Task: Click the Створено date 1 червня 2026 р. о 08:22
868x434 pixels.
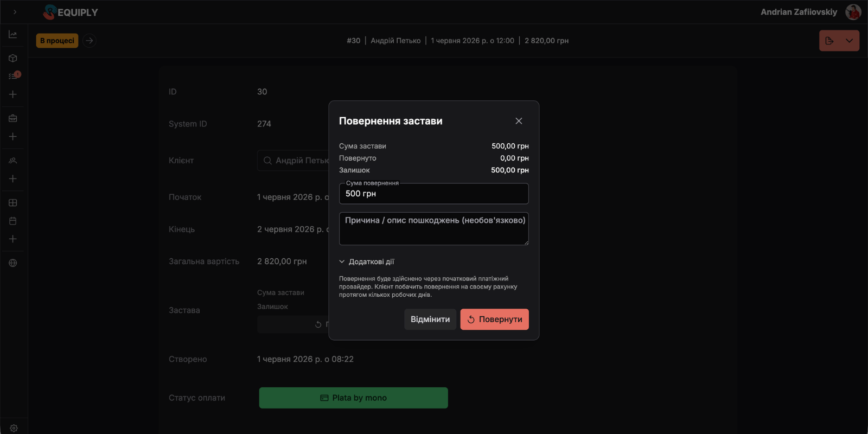Action: tap(305, 359)
